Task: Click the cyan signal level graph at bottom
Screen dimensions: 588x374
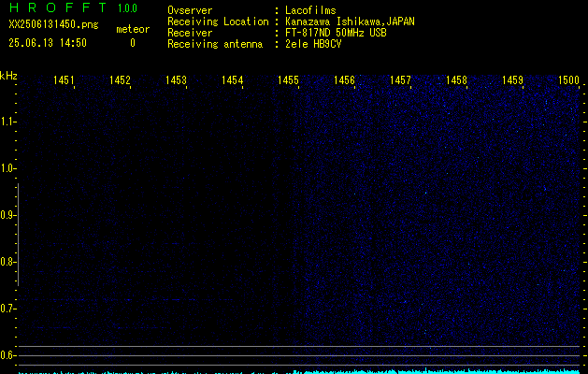Action: [x=299, y=371]
